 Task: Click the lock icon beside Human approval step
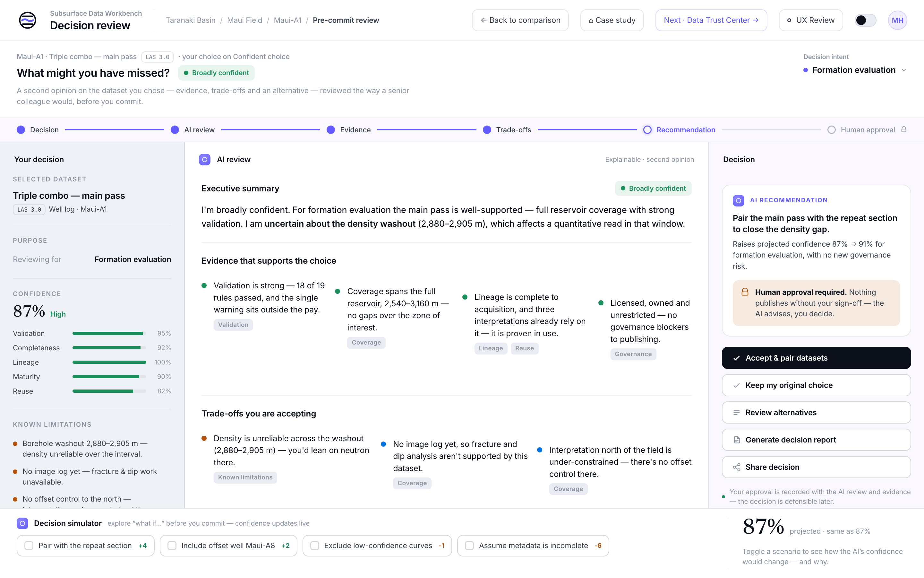[x=904, y=130]
